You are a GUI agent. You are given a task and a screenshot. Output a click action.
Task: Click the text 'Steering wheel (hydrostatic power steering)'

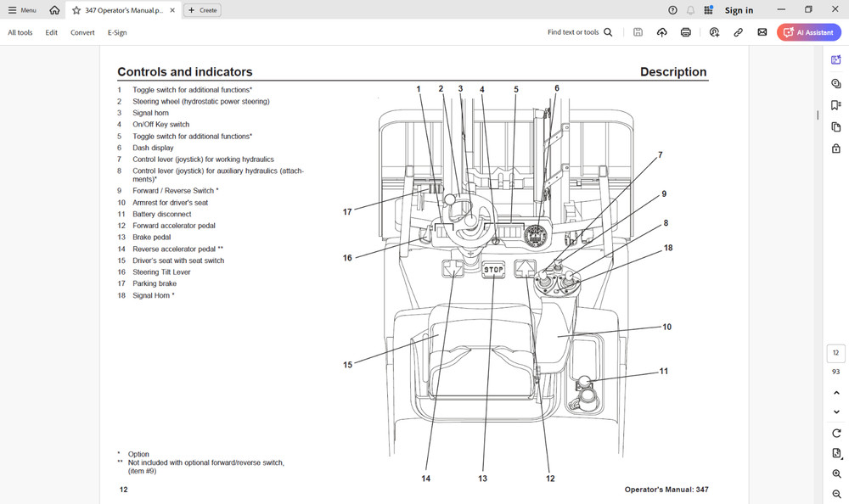click(201, 101)
